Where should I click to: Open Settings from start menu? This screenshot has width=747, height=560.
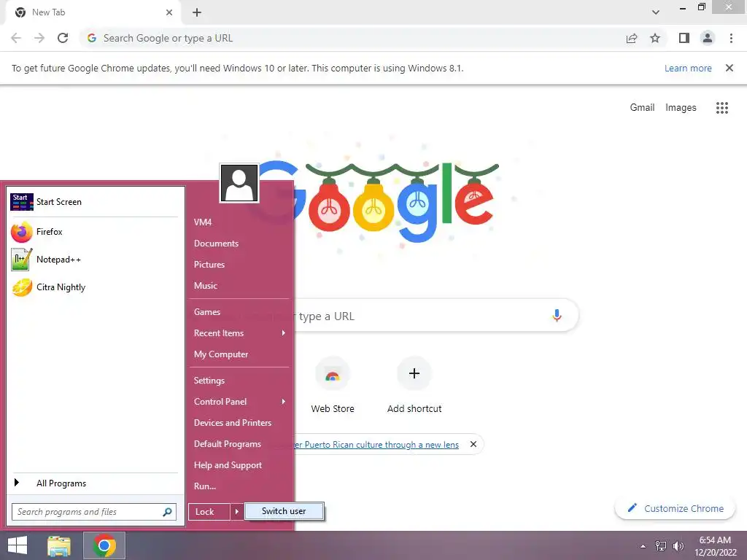[x=239, y=381]
